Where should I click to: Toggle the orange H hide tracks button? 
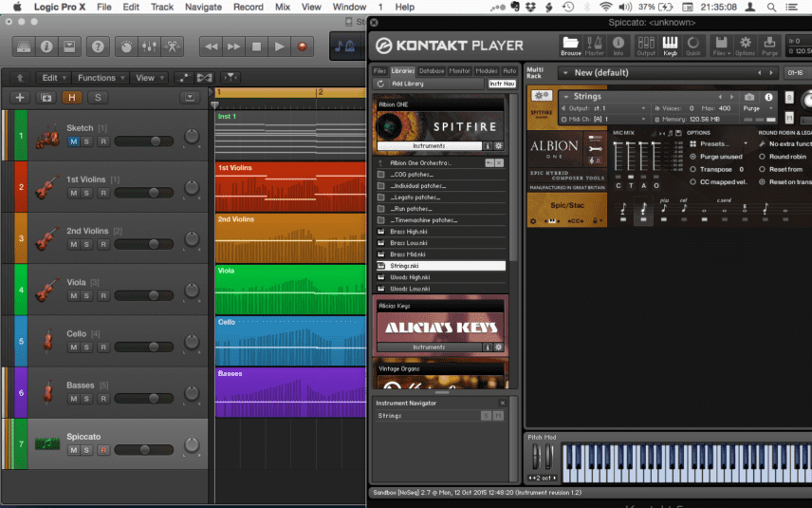[x=71, y=98]
